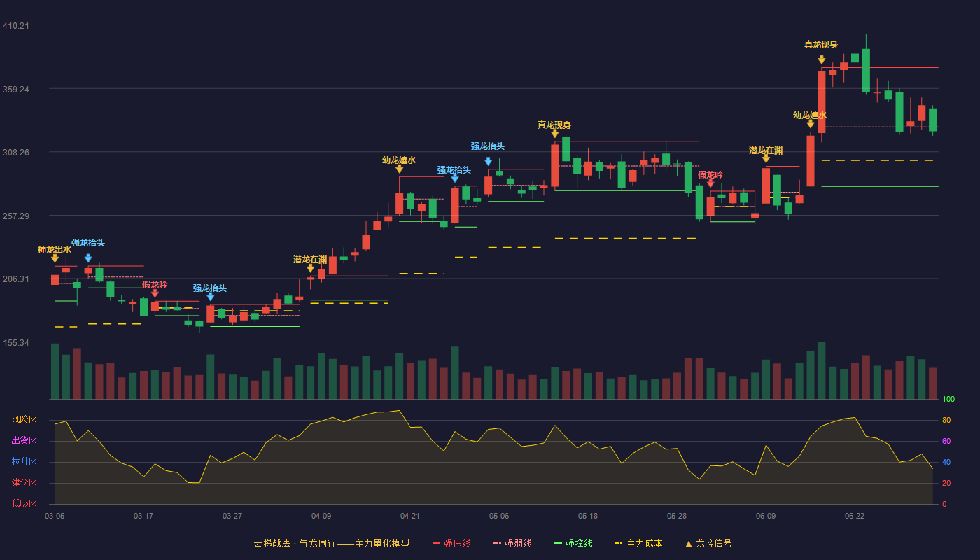The width and height of the screenshot is (980, 560).
Task: Toggle the 主力成本 legend series
Action: 638,543
